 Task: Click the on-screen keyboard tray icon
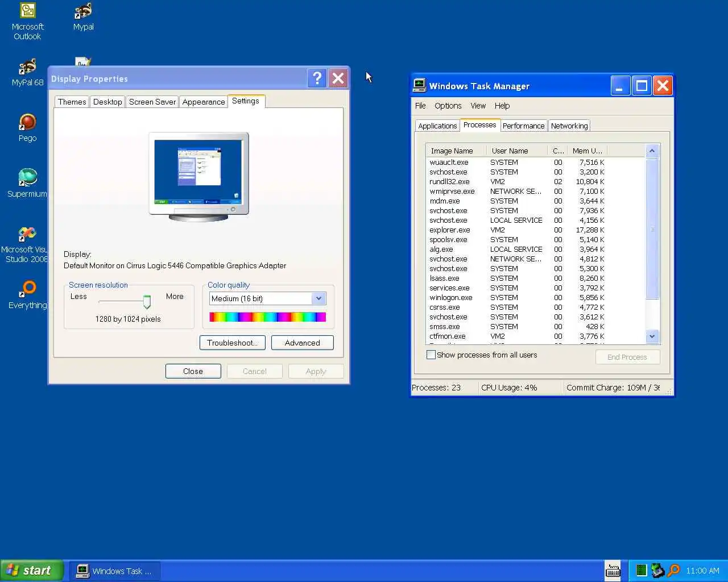click(x=613, y=570)
